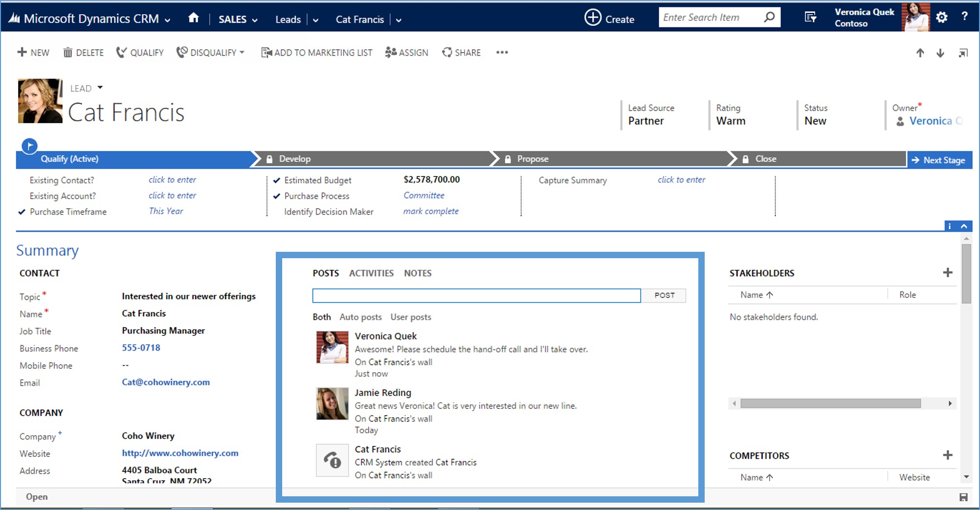Image resolution: width=980 pixels, height=510 pixels.
Task: Open the settings gear icon
Action: (941, 18)
